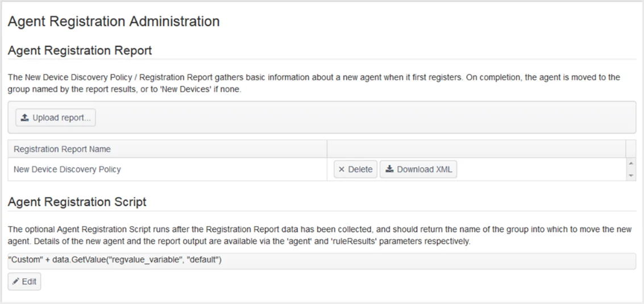
Task: Click the Agent Registration Report section heading
Action: [80, 51]
